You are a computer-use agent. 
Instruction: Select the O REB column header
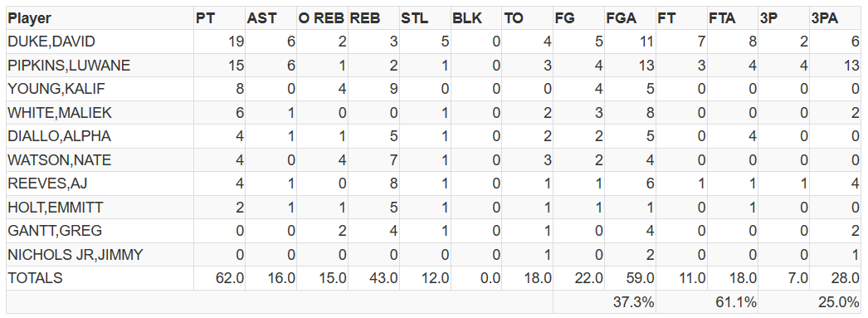(x=322, y=18)
